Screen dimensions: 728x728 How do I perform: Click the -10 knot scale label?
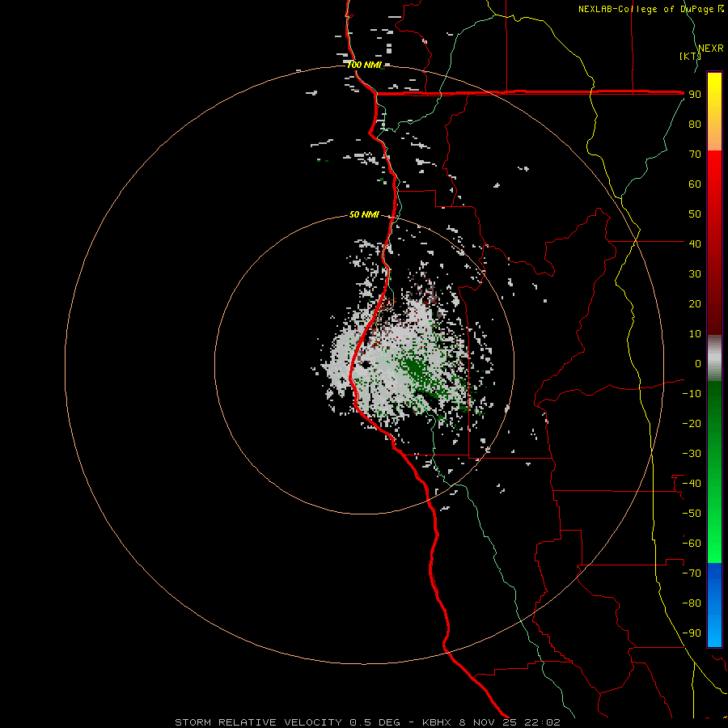[692, 394]
